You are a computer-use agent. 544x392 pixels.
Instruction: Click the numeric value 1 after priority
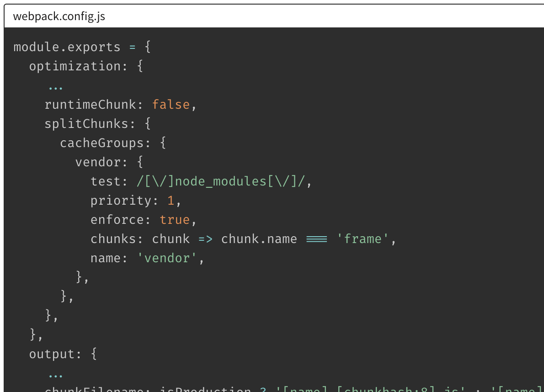[x=171, y=201]
